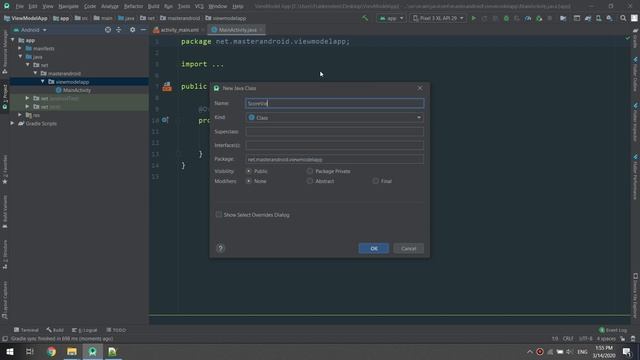Click the Interface(s) input field

tap(334, 145)
